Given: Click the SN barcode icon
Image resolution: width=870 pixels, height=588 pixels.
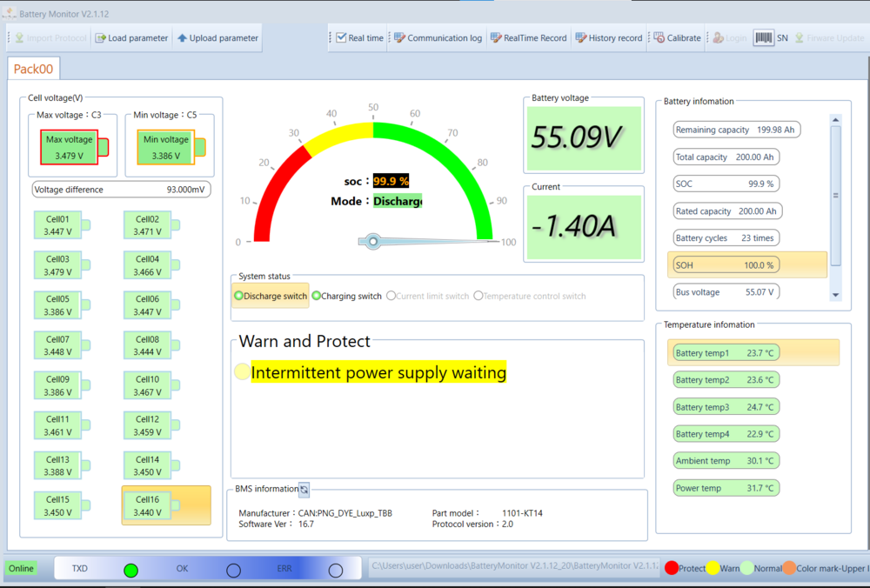Looking at the screenshot, I should (764, 38).
